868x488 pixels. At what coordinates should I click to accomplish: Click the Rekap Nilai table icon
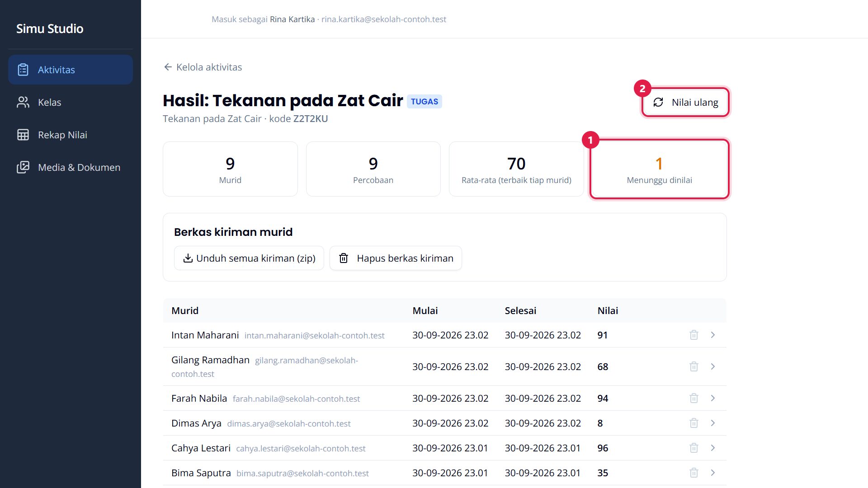(23, 135)
